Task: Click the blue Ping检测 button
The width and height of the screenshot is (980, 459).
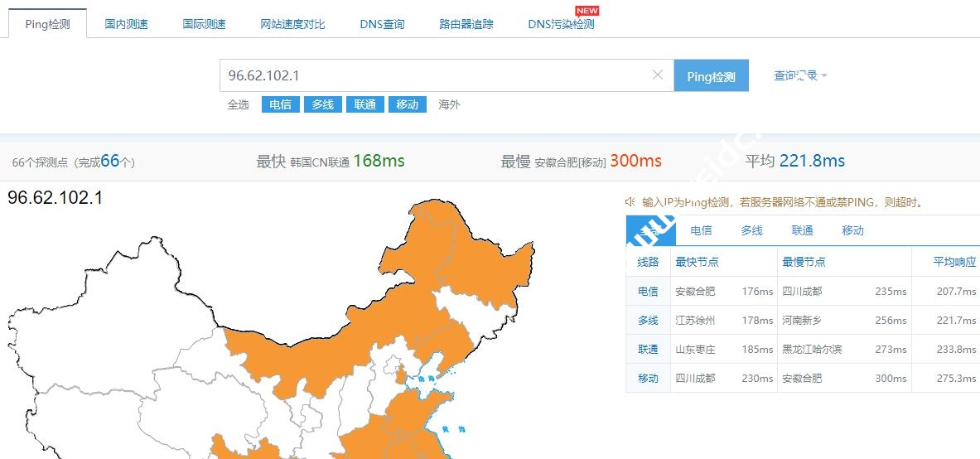Action: click(x=712, y=75)
